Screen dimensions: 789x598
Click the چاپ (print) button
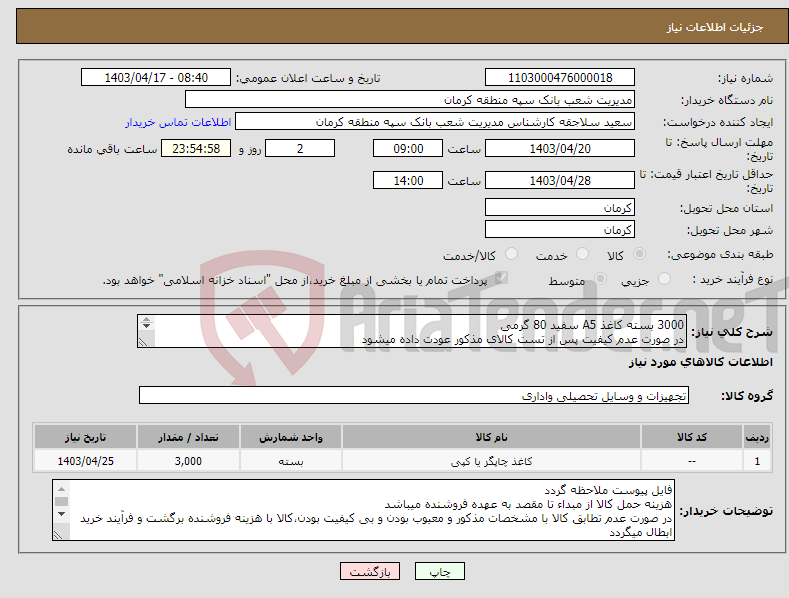(439, 571)
